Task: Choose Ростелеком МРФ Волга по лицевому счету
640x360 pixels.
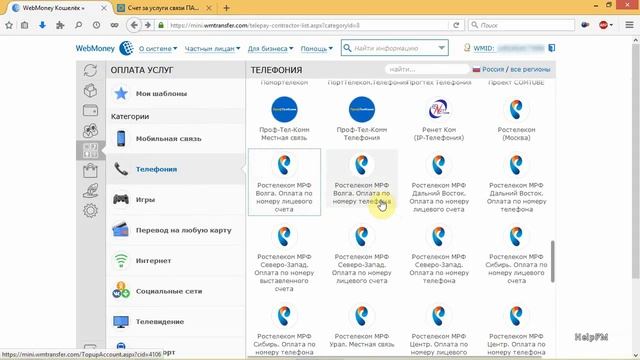Action: pyautogui.click(x=284, y=182)
